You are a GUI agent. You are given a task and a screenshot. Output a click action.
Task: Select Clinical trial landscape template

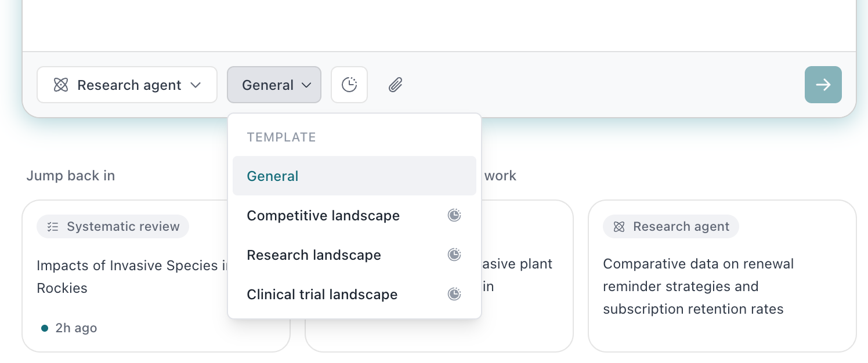coord(322,295)
